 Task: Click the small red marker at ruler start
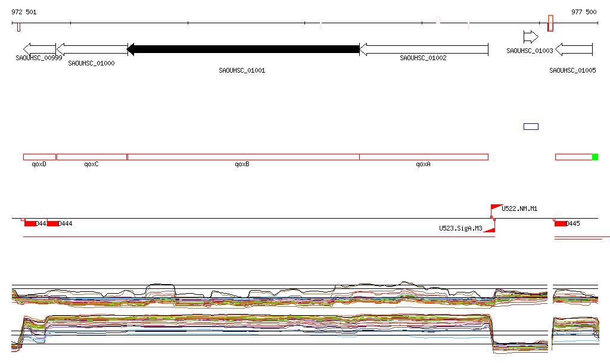tap(18, 27)
